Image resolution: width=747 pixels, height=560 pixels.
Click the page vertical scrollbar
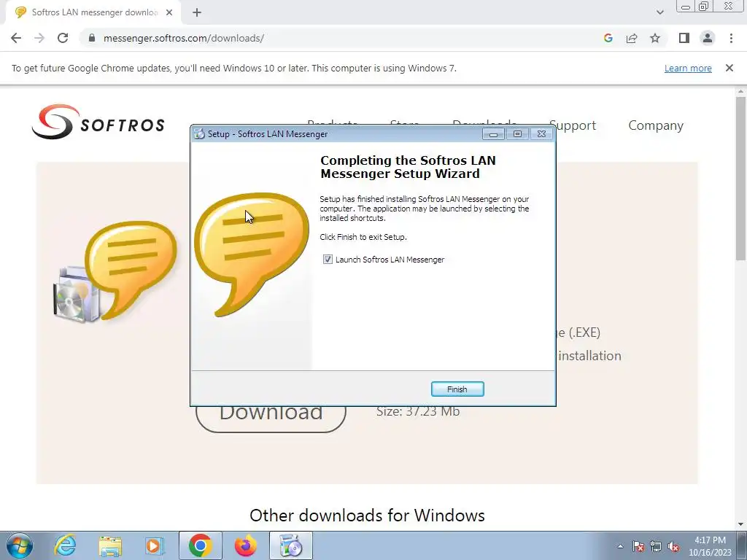click(740, 179)
